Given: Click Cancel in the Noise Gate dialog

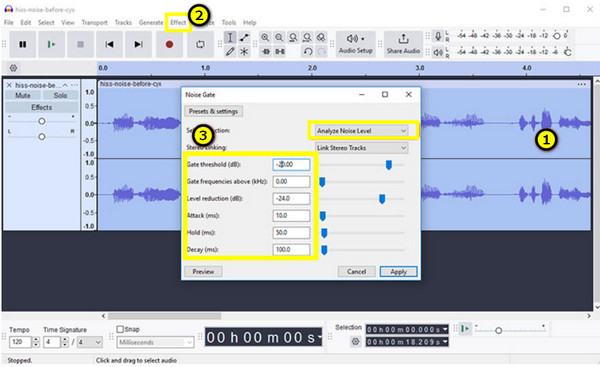Looking at the screenshot, I should pos(356,271).
